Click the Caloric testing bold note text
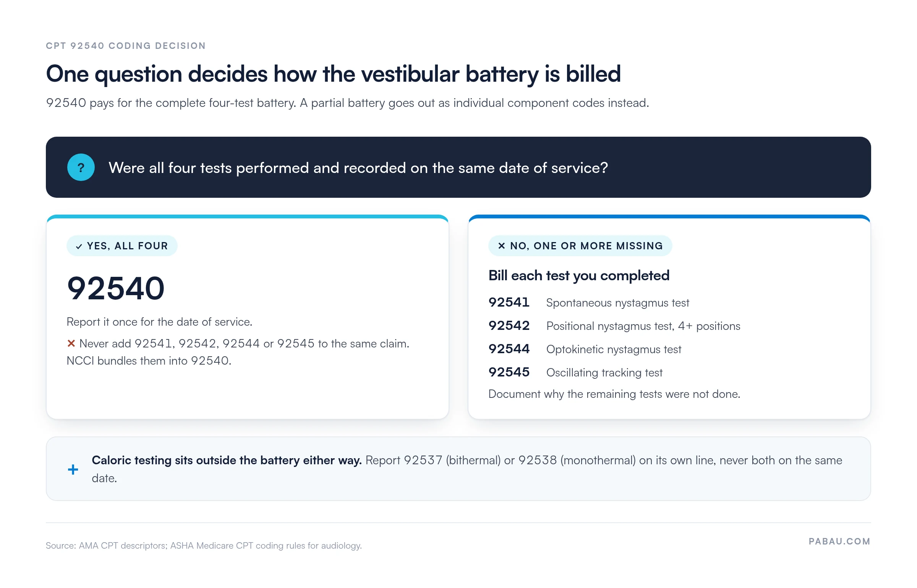Viewport: 917px width, 588px height. 227,460
